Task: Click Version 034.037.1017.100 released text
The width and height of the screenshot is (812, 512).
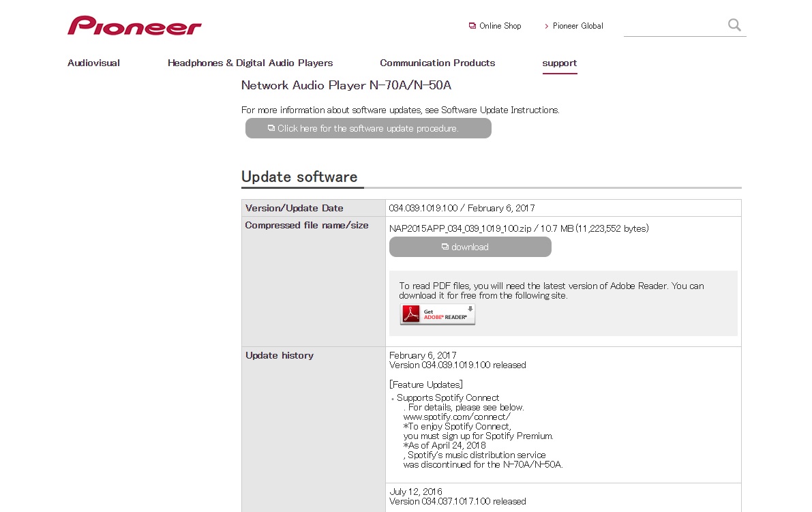Action: pyautogui.click(x=457, y=501)
